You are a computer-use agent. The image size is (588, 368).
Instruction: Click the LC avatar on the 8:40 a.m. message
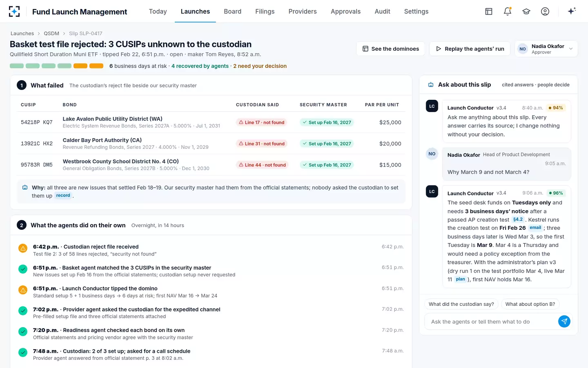pyautogui.click(x=432, y=106)
